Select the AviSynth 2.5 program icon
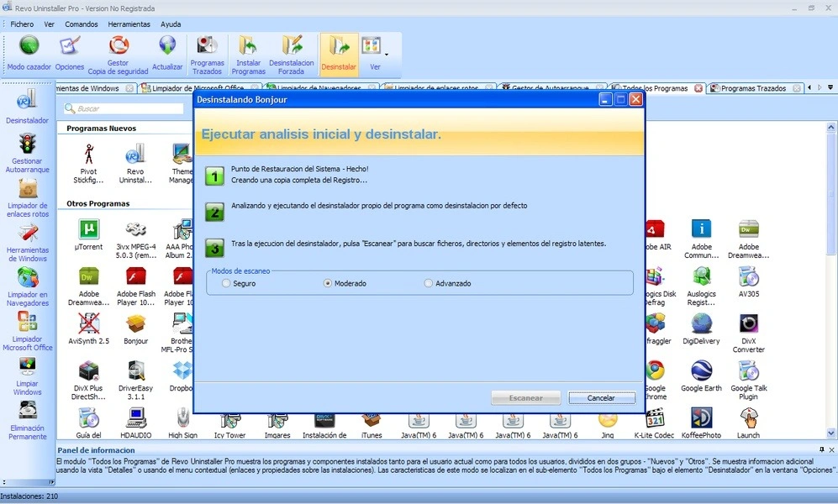The height and width of the screenshot is (504, 838). (89, 329)
